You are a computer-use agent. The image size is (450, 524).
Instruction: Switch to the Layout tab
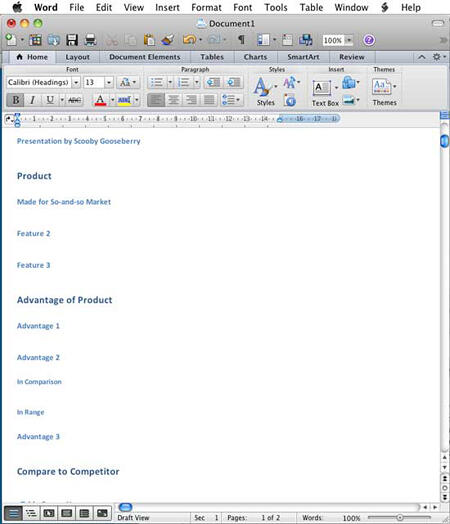(x=78, y=57)
